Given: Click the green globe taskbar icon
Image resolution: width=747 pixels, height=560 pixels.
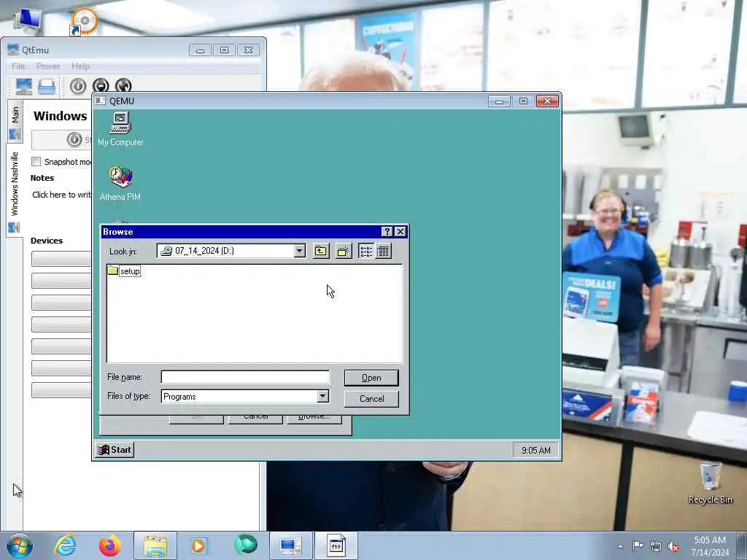Looking at the screenshot, I should click(245, 545).
